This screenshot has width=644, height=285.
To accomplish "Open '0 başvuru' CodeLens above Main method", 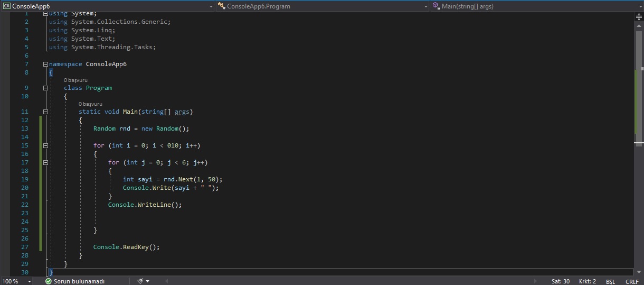I will (x=90, y=104).
